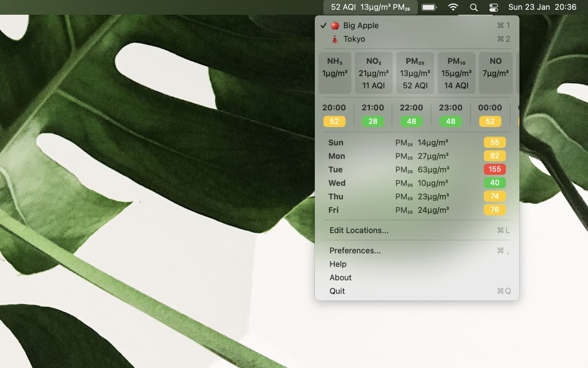Quit the air quality app

(x=337, y=291)
